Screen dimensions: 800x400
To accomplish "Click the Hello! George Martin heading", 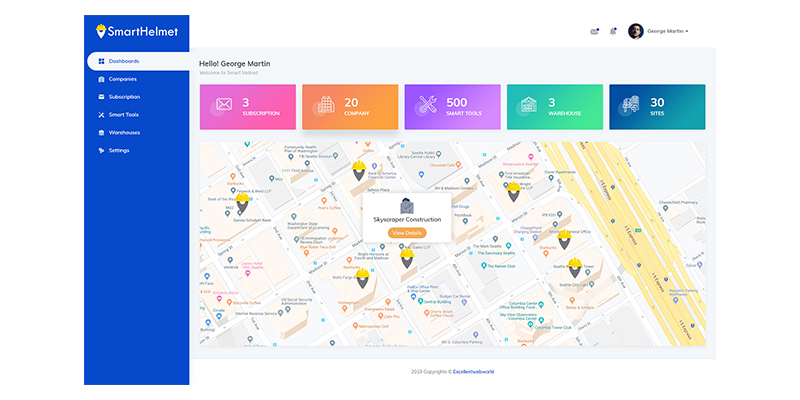I will [235, 64].
